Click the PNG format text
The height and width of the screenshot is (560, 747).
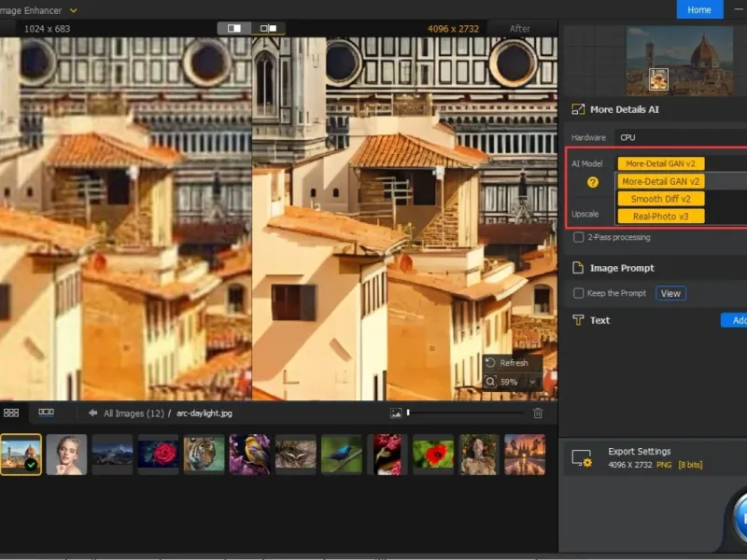pos(664,465)
